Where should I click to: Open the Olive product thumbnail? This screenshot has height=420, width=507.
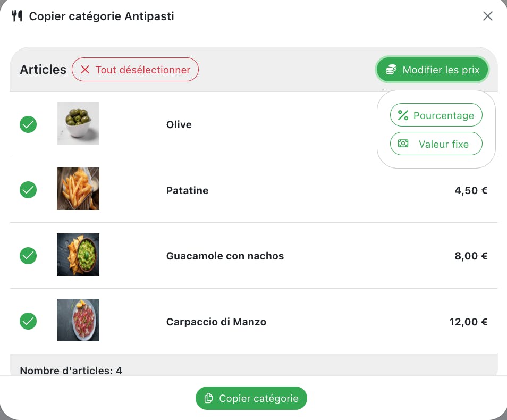[x=78, y=123]
